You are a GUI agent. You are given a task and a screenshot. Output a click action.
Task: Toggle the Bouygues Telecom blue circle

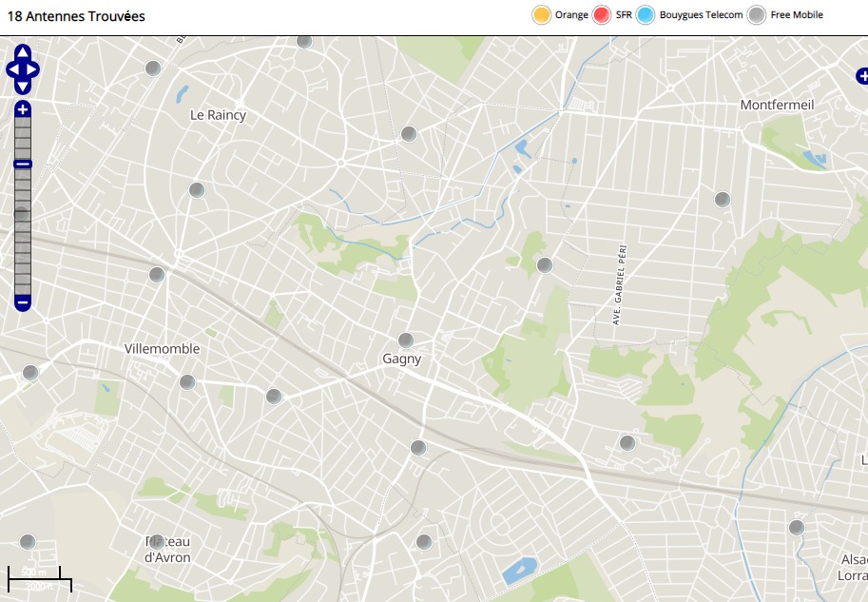pos(646,15)
